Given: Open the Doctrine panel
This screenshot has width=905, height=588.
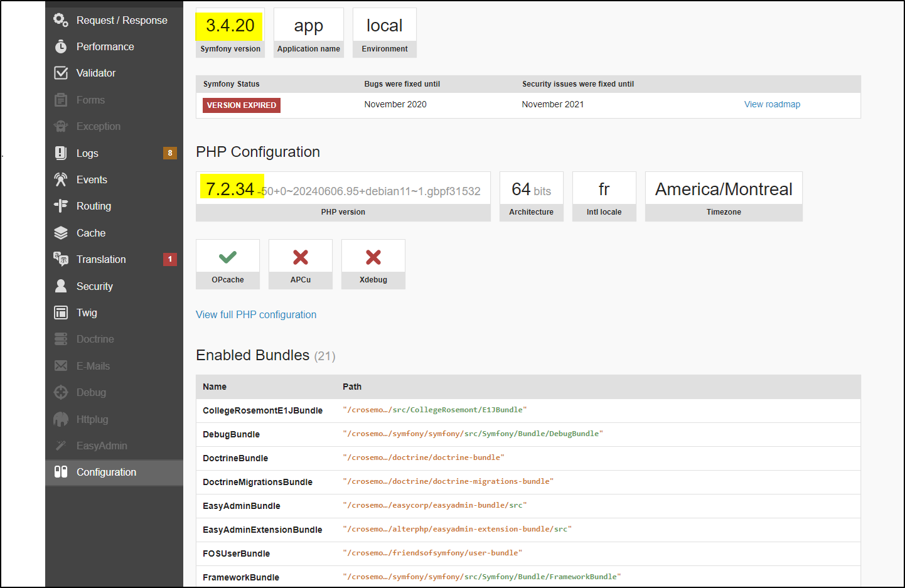Looking at the screenshot, I should [95, 339].
